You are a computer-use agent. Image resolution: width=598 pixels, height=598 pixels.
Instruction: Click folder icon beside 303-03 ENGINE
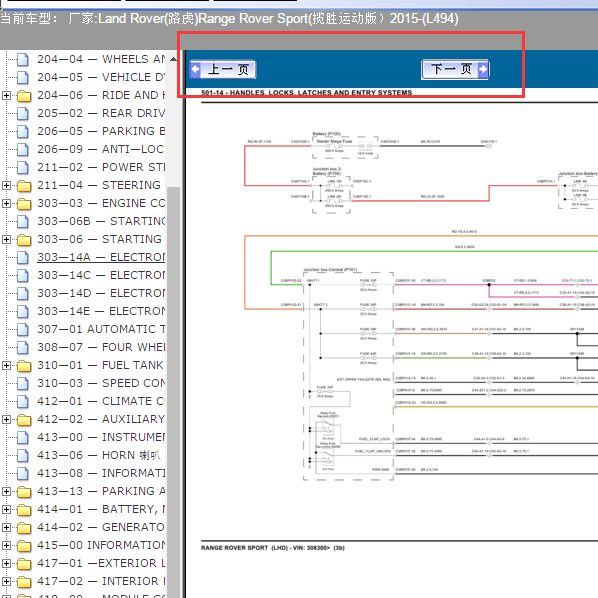point(24,204)
